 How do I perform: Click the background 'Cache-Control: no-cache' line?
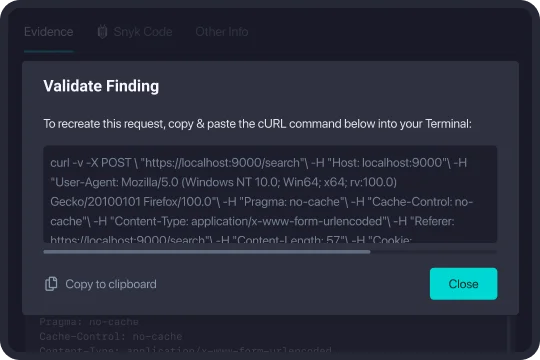pos(111,336)
